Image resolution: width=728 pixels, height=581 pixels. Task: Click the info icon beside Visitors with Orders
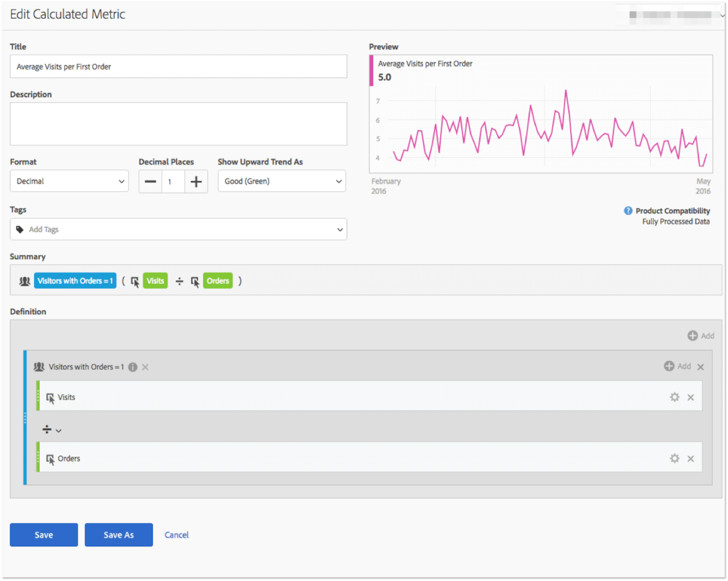click(x=133, y=367)
